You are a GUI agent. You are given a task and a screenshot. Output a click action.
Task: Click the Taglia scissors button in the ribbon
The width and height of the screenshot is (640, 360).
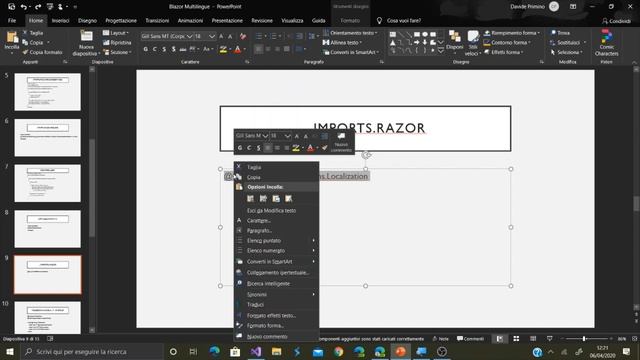point(33,33)
